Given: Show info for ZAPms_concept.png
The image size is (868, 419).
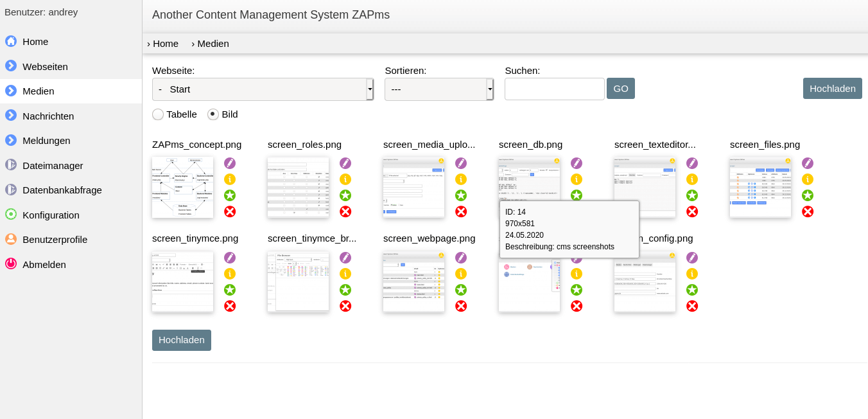Looking at the screenshot, I should pyautogui.click(x=230, y=179).
